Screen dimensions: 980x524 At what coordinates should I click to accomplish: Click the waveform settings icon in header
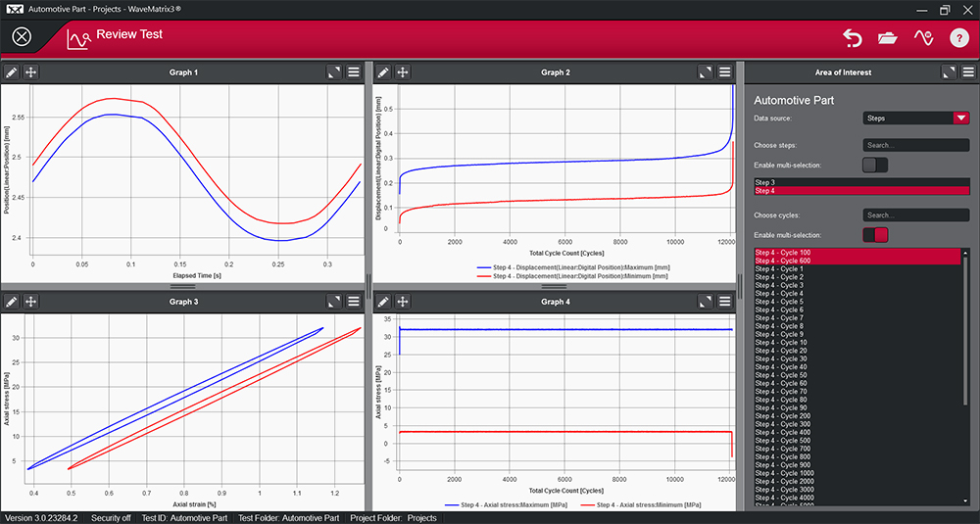[923, 37]
